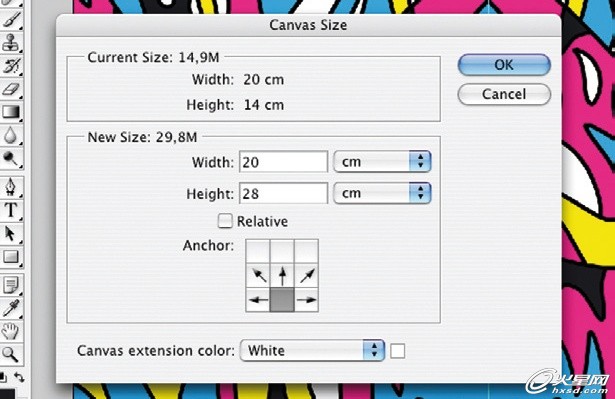Set anchor to the right arrow cell
Screen dimensions: 615x399
pos(306,300)
